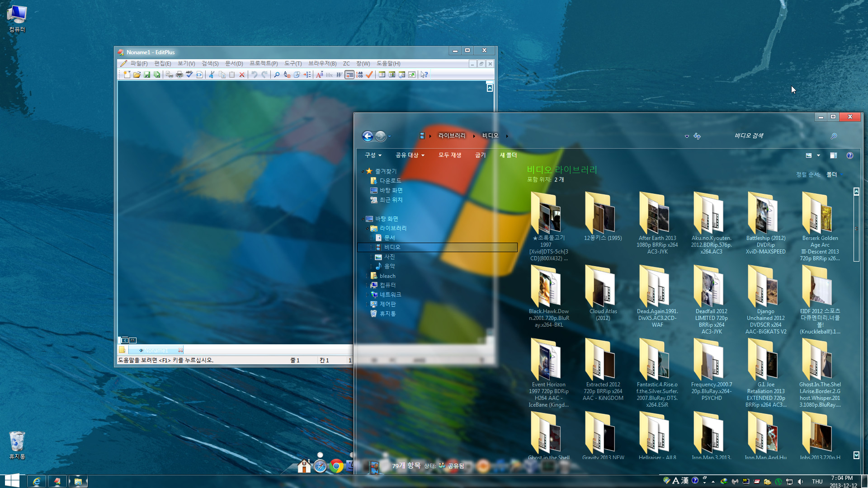The height and width of the screenshot is (488, 868).
Task: Click the context help arrow-question icon in EditPlus
Action: click(x=424, y=75)
